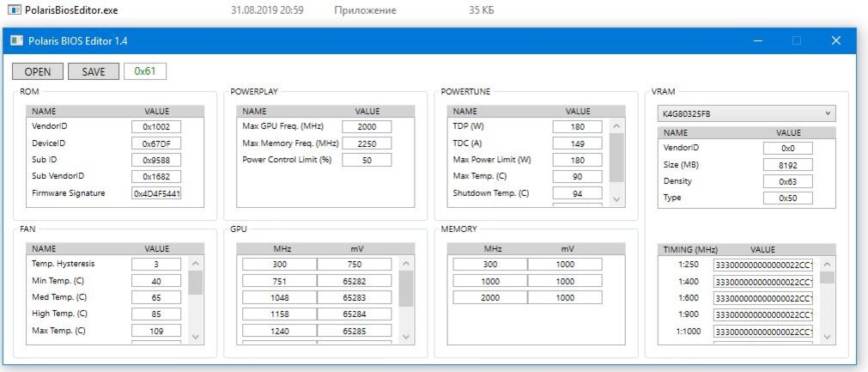Edit timing value for 1:1000
This screenshot has height=372, width=868.
click(762, 331)
